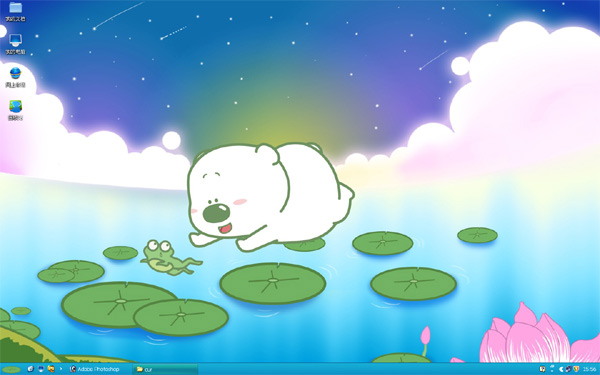Switch to the cur folder taskbar window
Viewport: 600px width, 375px height.
point(165,369)
